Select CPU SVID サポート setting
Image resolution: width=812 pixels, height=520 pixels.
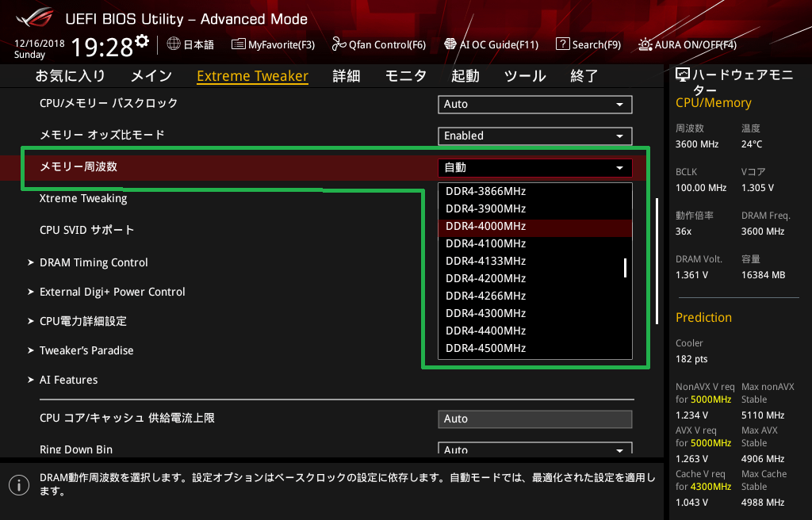87,230
